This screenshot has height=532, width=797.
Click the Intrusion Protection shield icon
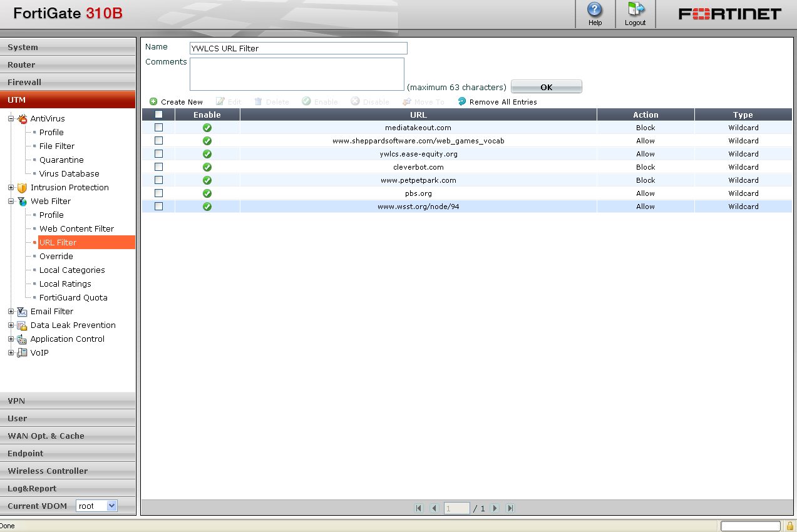point(23,187)
